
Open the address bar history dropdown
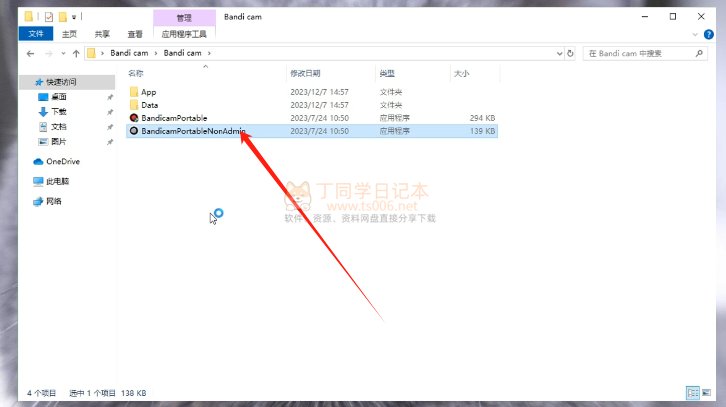coord(559,54)
